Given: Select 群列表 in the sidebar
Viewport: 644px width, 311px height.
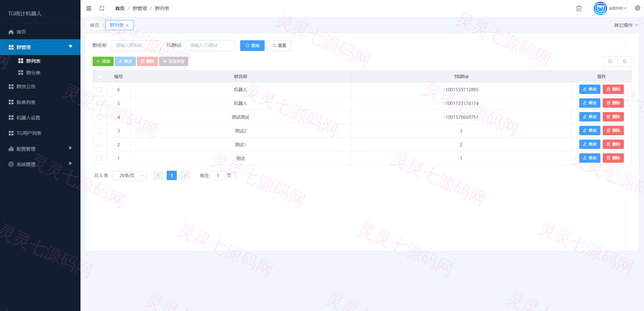Looking at the screenshot, I should point(40,61).
